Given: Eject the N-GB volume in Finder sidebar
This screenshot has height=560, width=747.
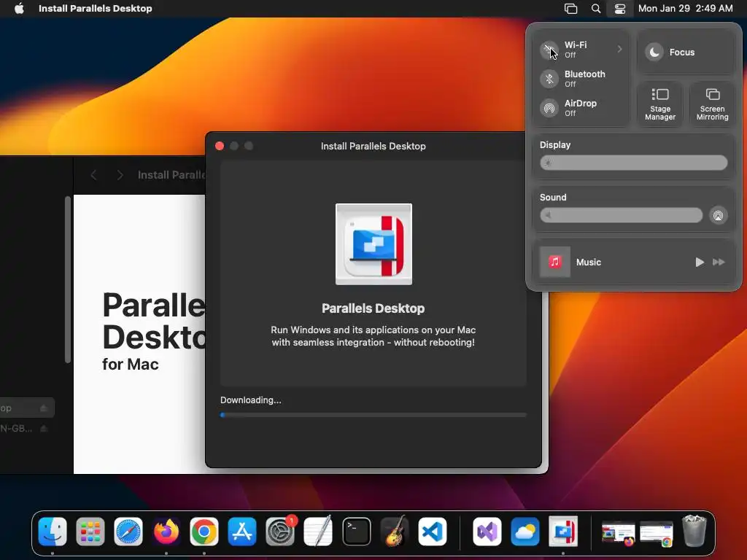Looking at the screenshot, I should pyautogui.click(x=44, y=429).
